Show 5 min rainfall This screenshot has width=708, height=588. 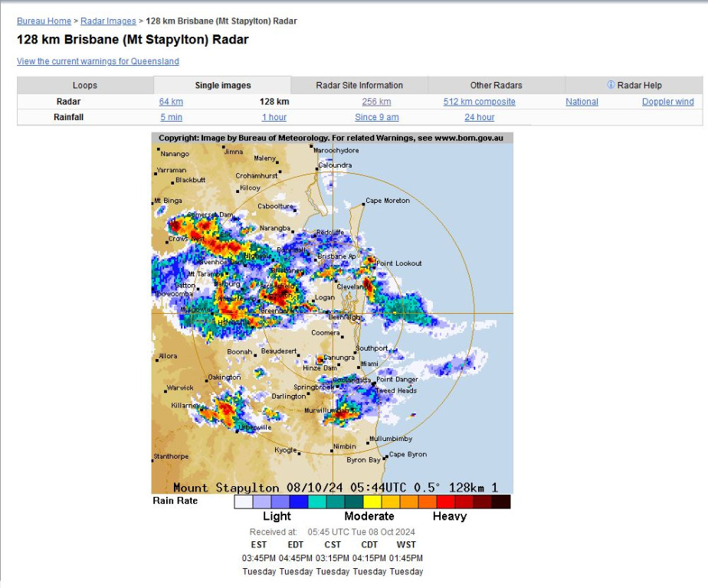171,117
